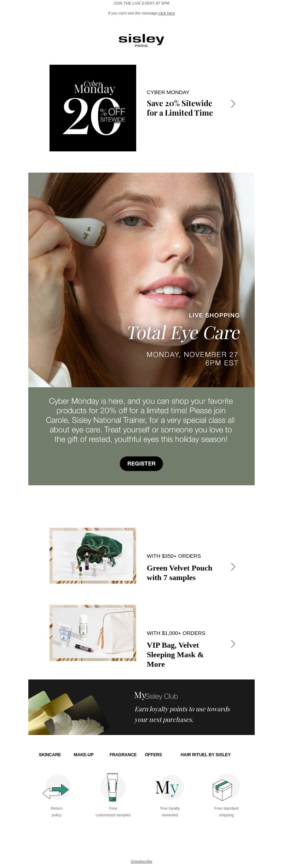Follow the 'click here' view message link
The height and width of the screenshot is (868, 283).
[x=167, y=13]
